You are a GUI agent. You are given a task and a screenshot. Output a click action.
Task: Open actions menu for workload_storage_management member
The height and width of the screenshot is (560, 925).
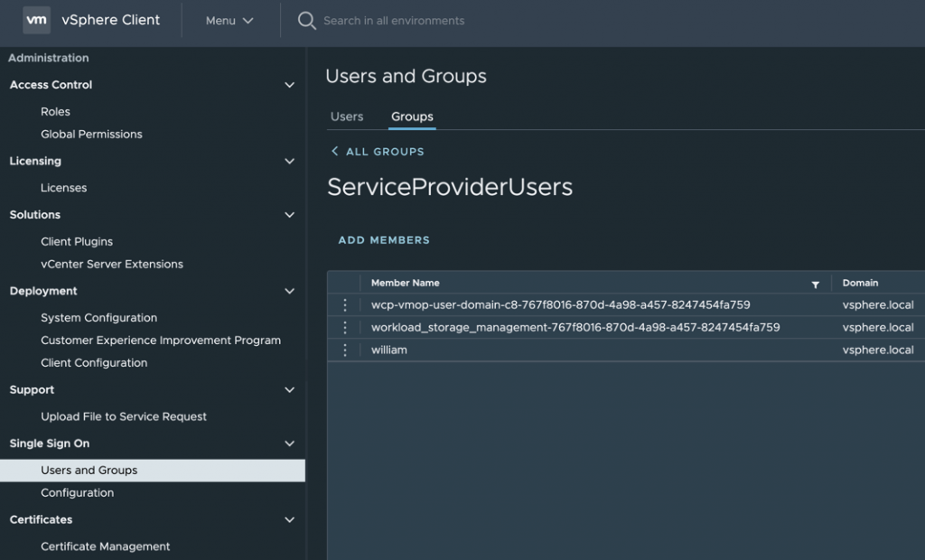[344, 327]
